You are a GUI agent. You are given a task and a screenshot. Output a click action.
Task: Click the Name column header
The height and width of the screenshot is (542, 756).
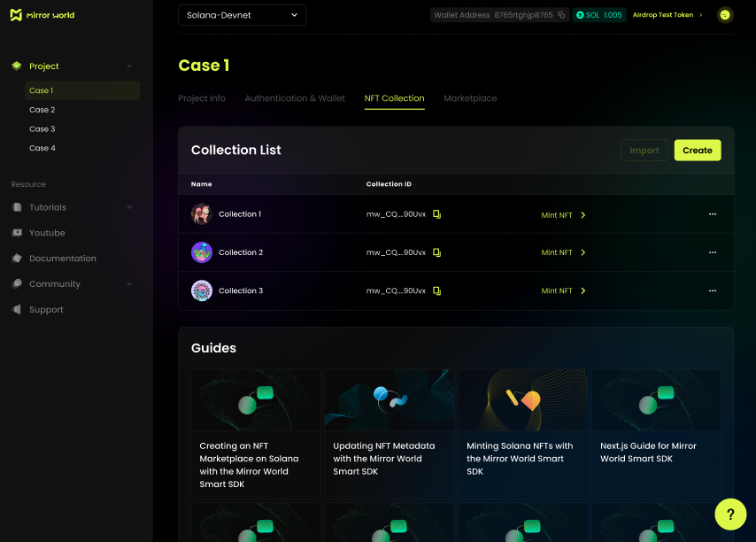point(202,183)
